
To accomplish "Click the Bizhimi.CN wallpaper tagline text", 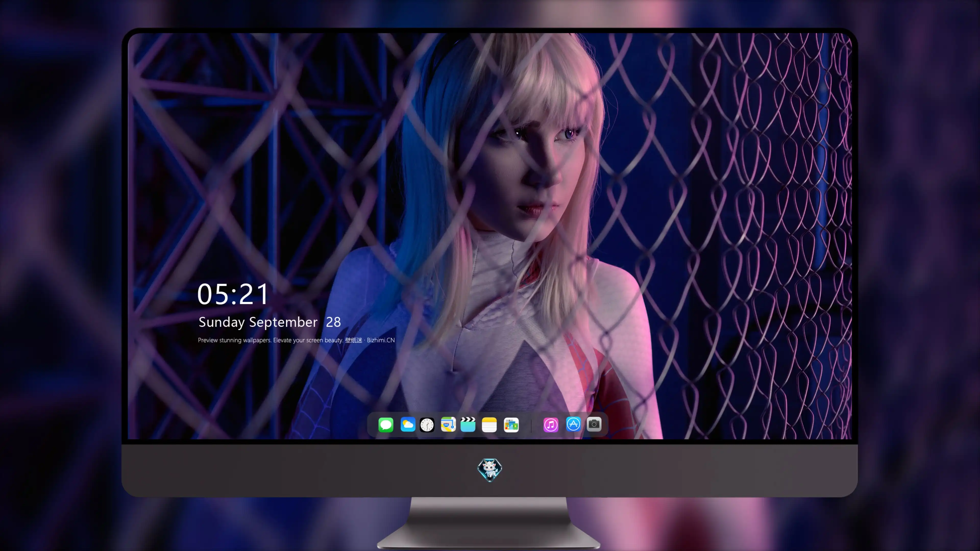I will tap(296, 340).
